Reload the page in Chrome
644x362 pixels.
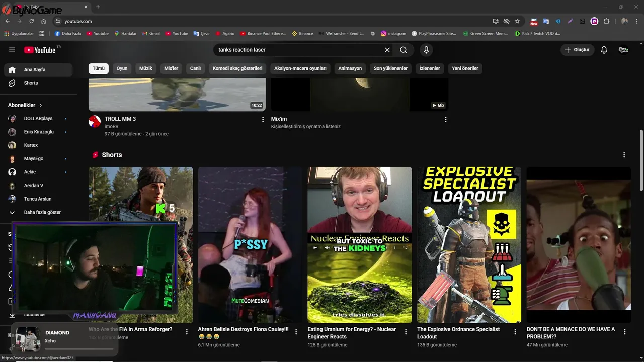31,21
